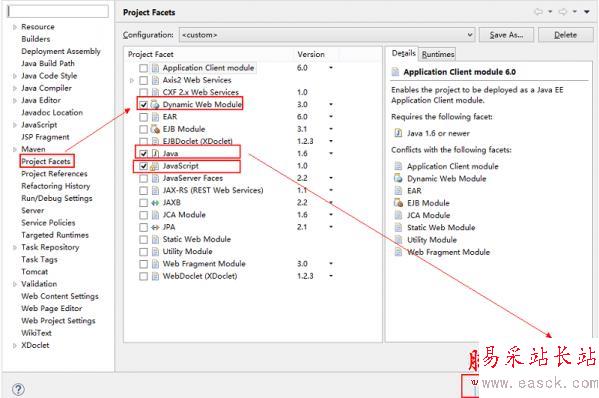This screenshot has width=599, height=398.
Task: Open Dynamic Web Module version dropdown
Action: [331, 104]
